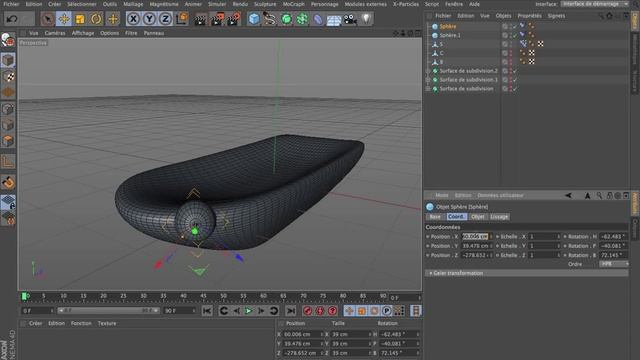Click the record active objects button
Viewport: 640px width, 360px height.
(307, 311)
